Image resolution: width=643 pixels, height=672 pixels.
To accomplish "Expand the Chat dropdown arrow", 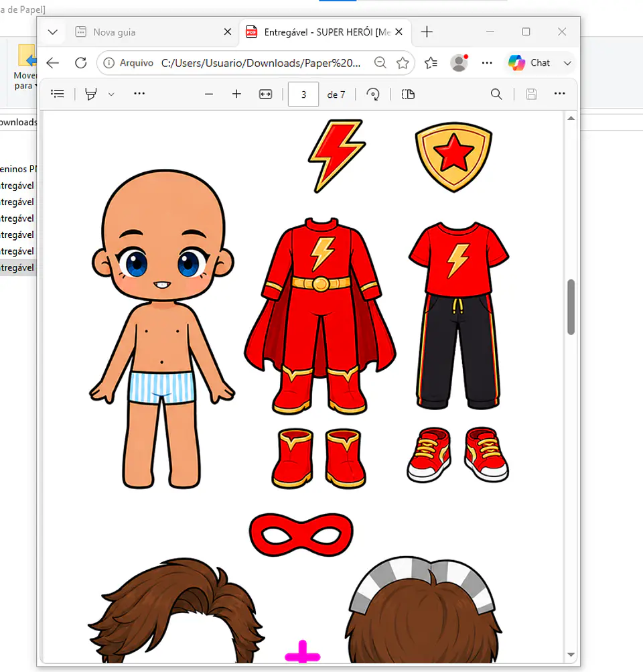I will [x=567, y=63].
